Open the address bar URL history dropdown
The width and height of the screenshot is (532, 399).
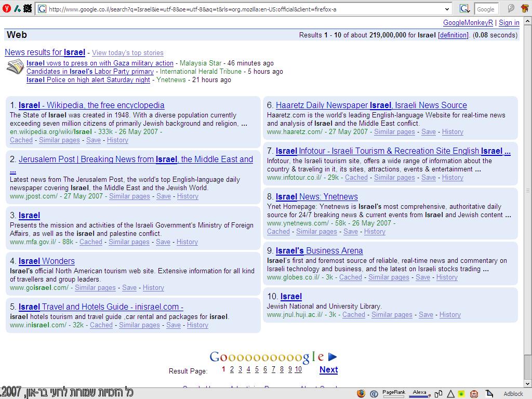tap(447, 9)
